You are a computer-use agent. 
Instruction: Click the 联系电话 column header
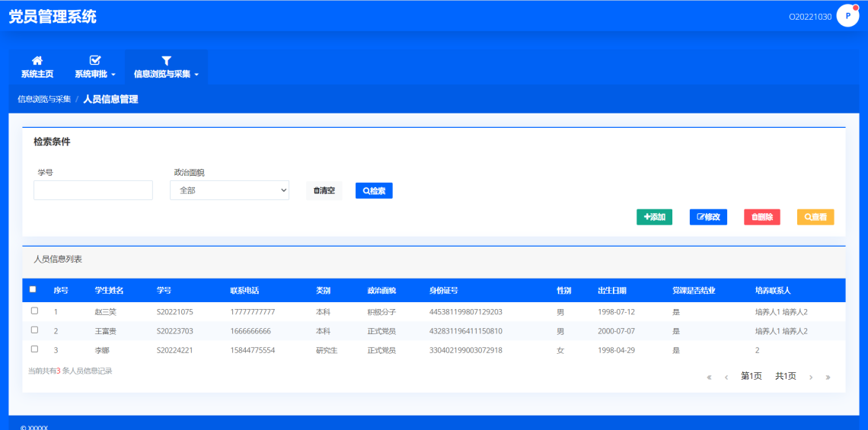244,291
